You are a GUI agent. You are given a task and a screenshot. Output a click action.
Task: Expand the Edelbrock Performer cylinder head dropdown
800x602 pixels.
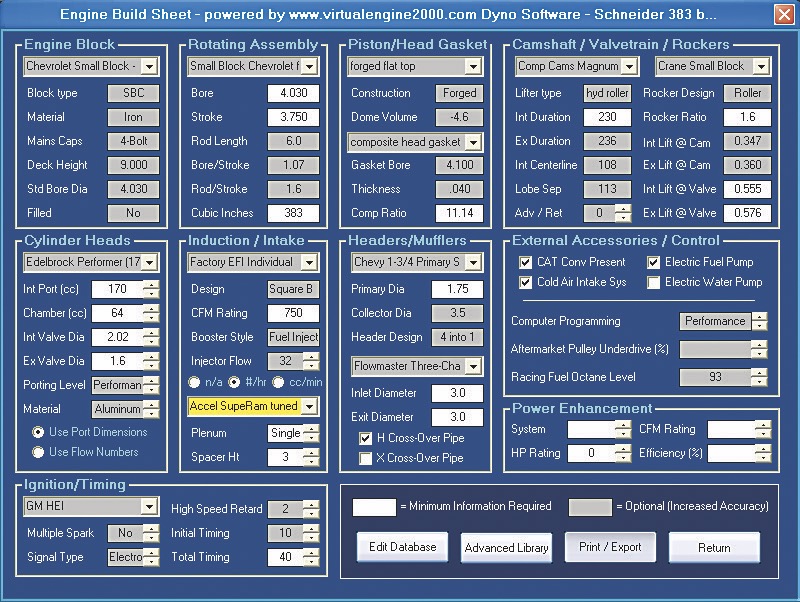149,262
